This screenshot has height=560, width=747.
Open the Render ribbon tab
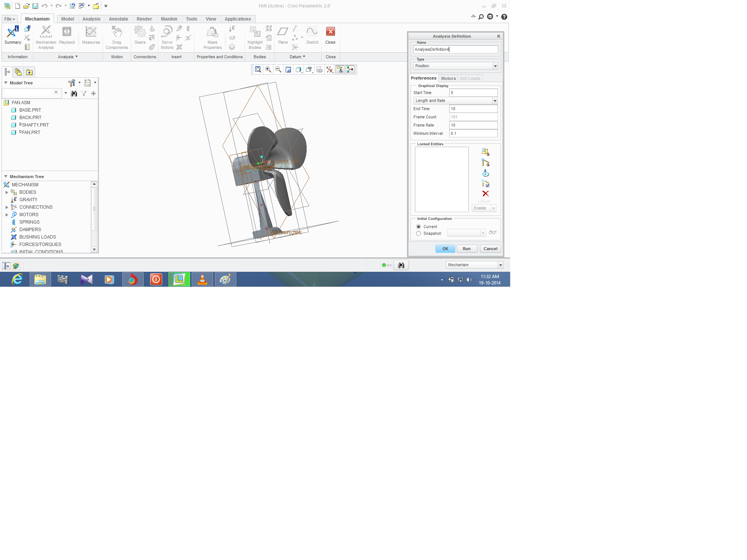tap(144, 19)
